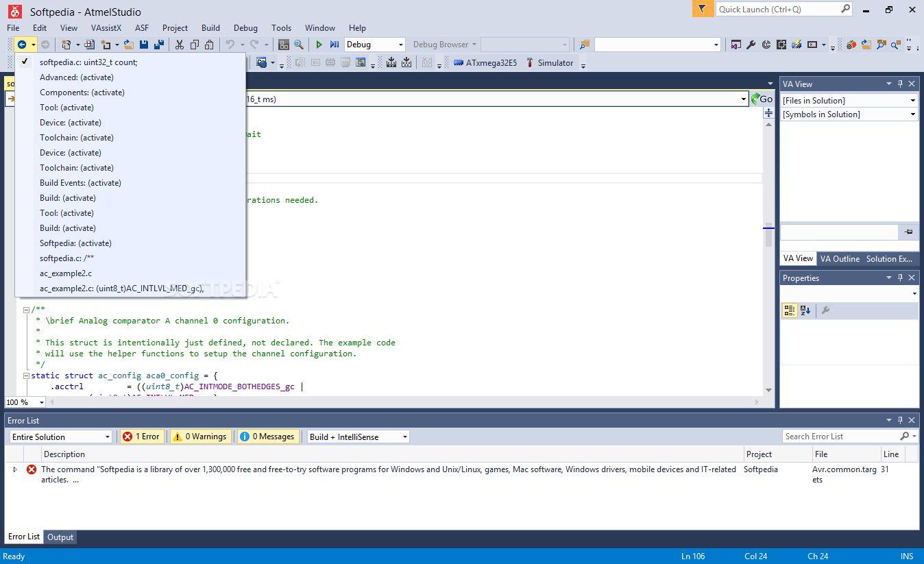The image size is (924, 564).
Task: Expand the error row details triangle
Action: (15, 469)
